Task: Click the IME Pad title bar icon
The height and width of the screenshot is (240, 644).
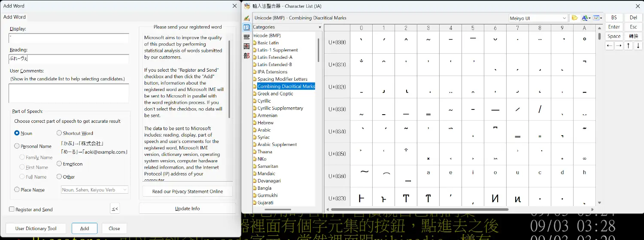Action: point(247,6)
